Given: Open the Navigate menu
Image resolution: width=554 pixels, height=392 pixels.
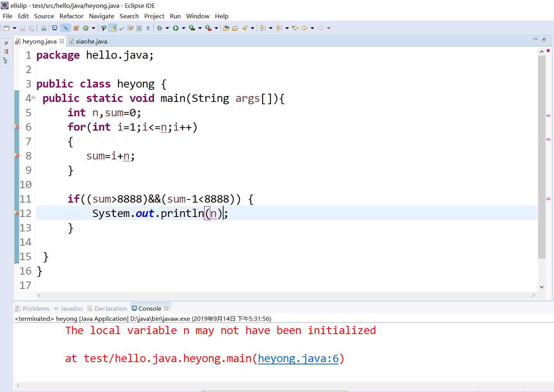Looking at the screenshot, I should [101, 16].
